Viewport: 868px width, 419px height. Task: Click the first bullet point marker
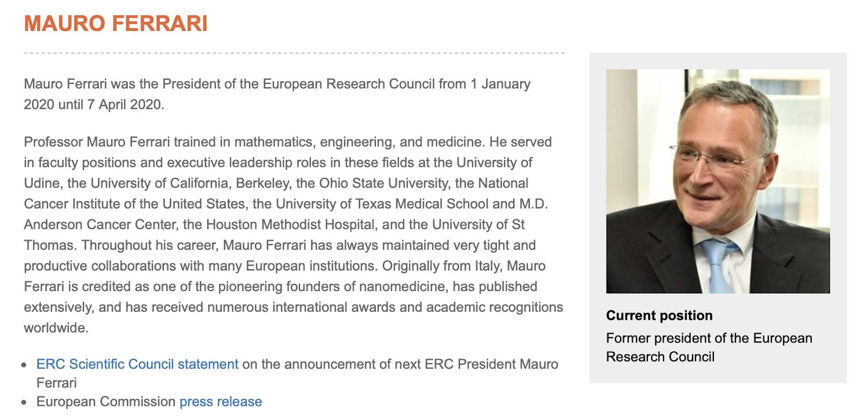coord(24,365)
